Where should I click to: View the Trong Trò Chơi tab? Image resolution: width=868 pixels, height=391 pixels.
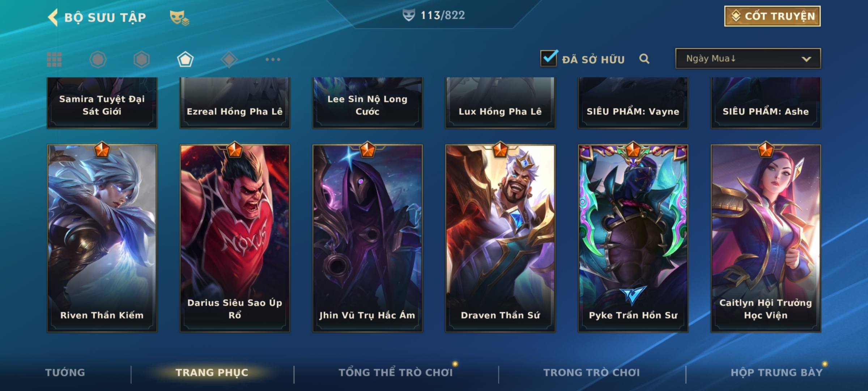pos(592,373)
